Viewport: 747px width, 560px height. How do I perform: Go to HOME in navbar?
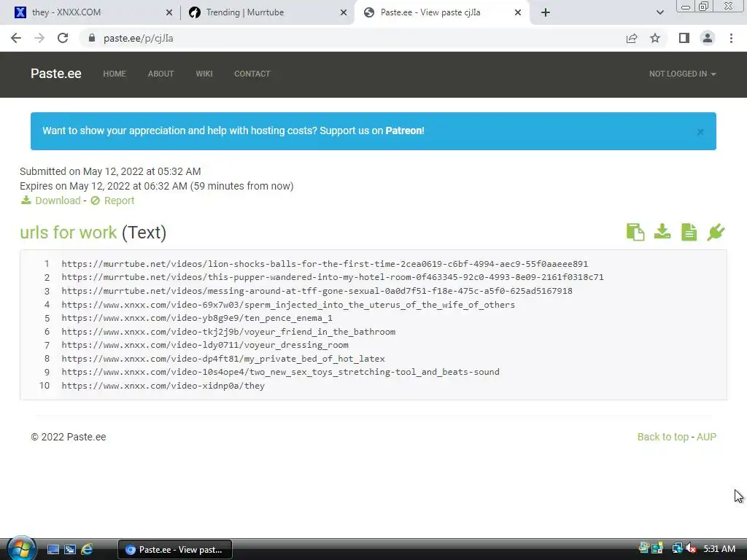click(x=115, y=74)
